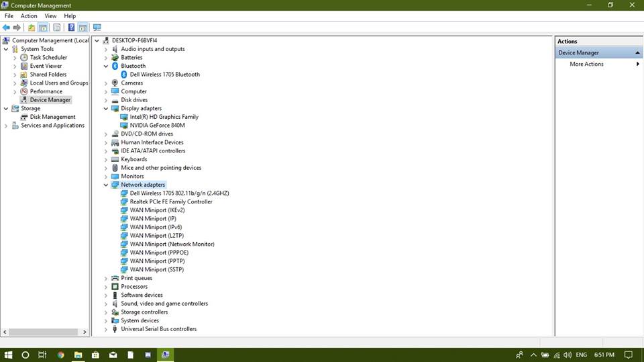
Task: Click the Cameras category icon
Action: [x=115, y=83]
